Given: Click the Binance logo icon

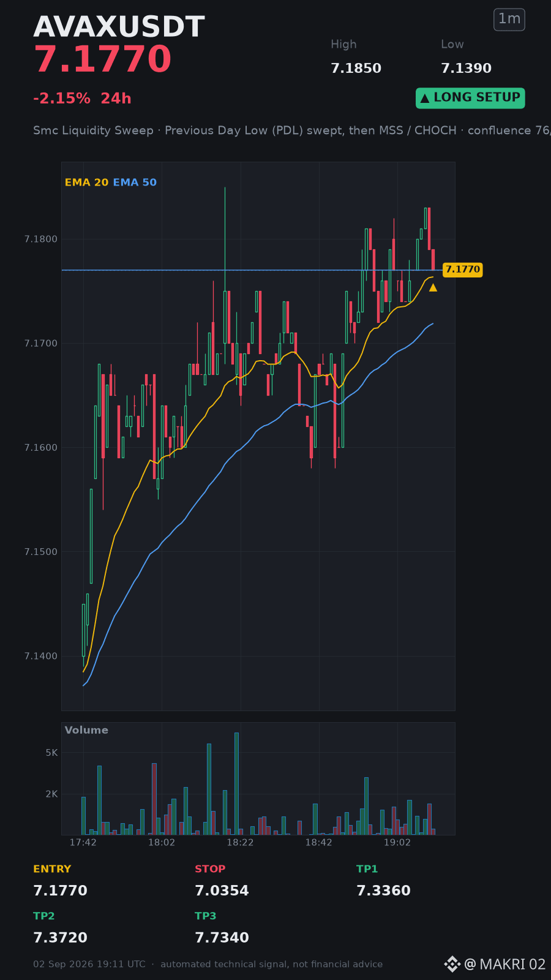Looking at the screenshot, I should point(452,964).
